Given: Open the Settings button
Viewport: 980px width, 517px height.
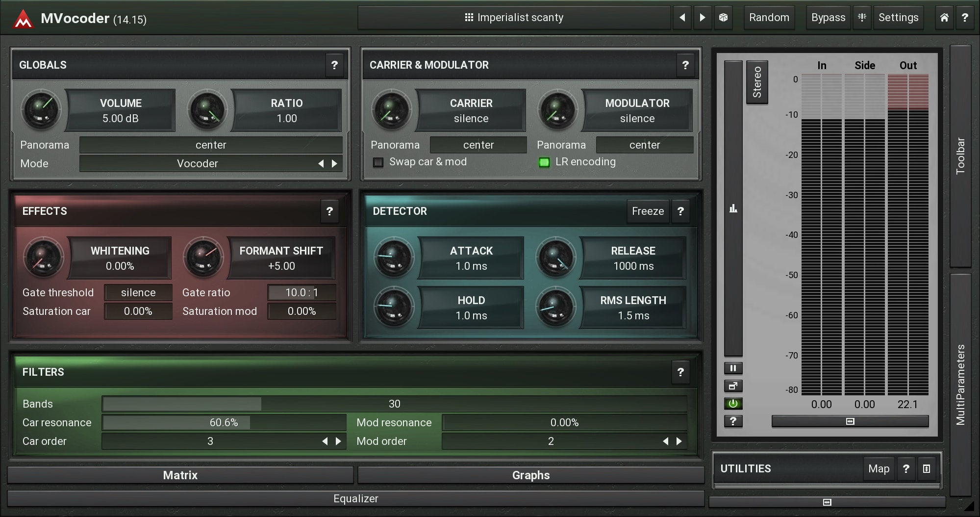Looking at the screenshot, I should click(898, 18).
